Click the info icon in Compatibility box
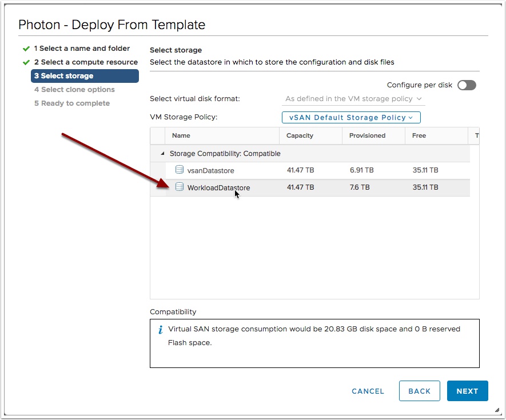Viewport: 506px width, 420px height. [x=161, y=329]
